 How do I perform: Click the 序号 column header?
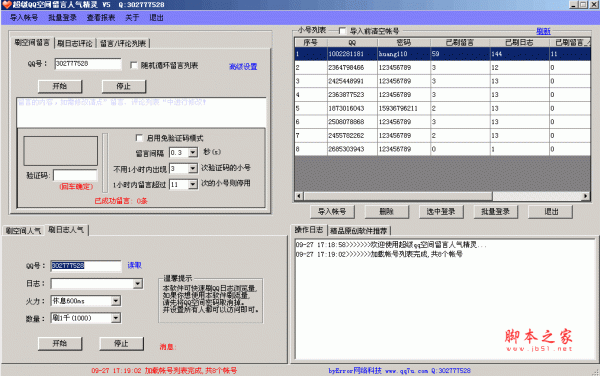coord(311,42)
